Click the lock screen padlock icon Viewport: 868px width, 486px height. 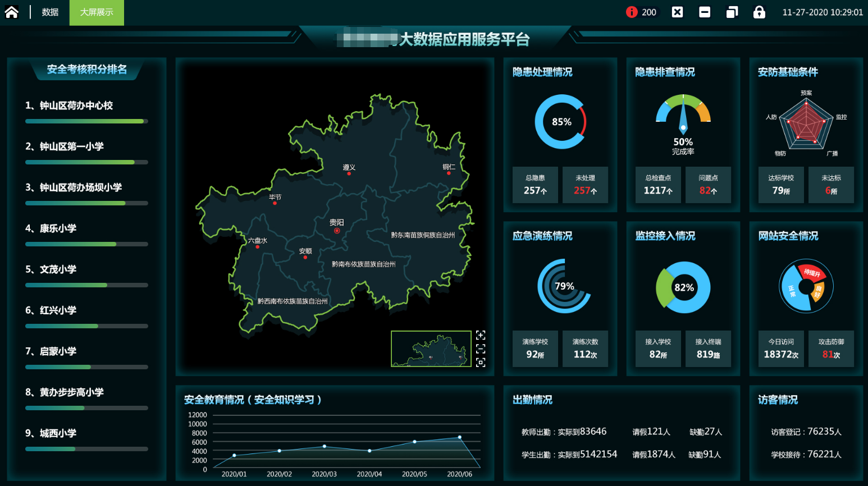click(x=759, y=12)
